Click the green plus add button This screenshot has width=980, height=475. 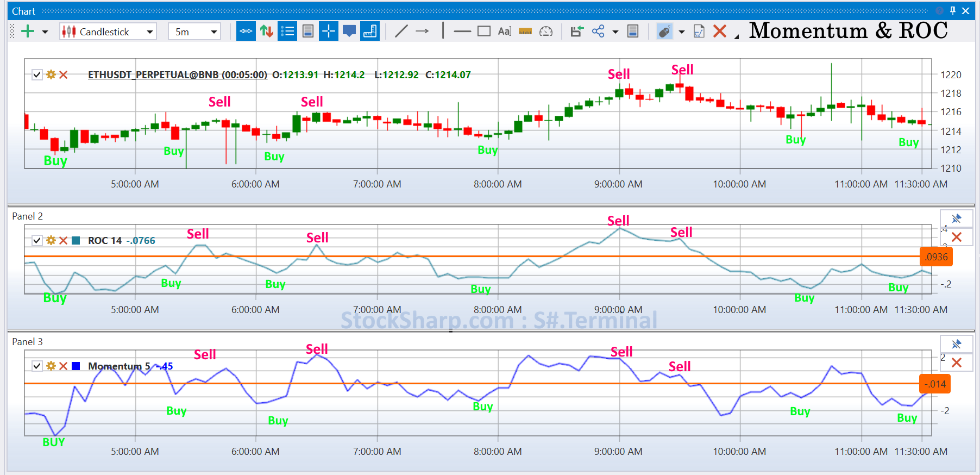point(28,32)
